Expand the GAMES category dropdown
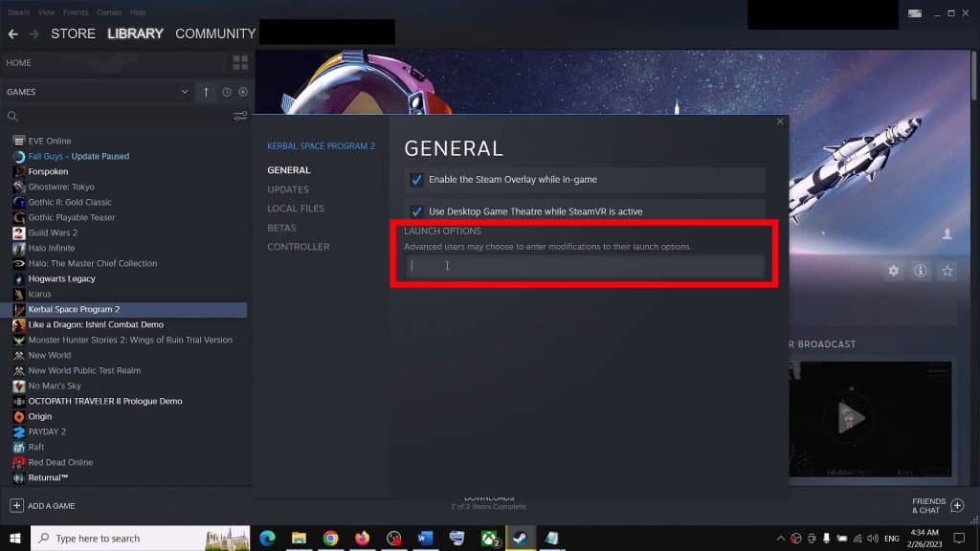The image size is (980, 551). [x=185, y=92]
